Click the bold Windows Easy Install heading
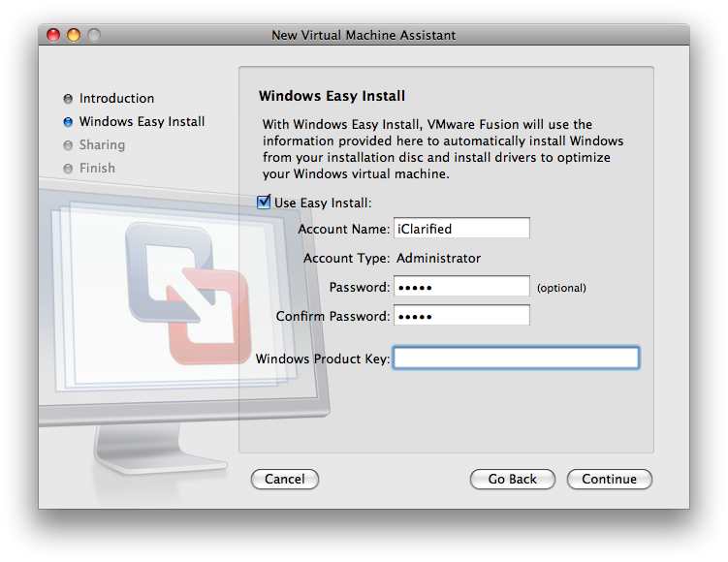This screenshot has width=728, height=562. pos(332,96)
